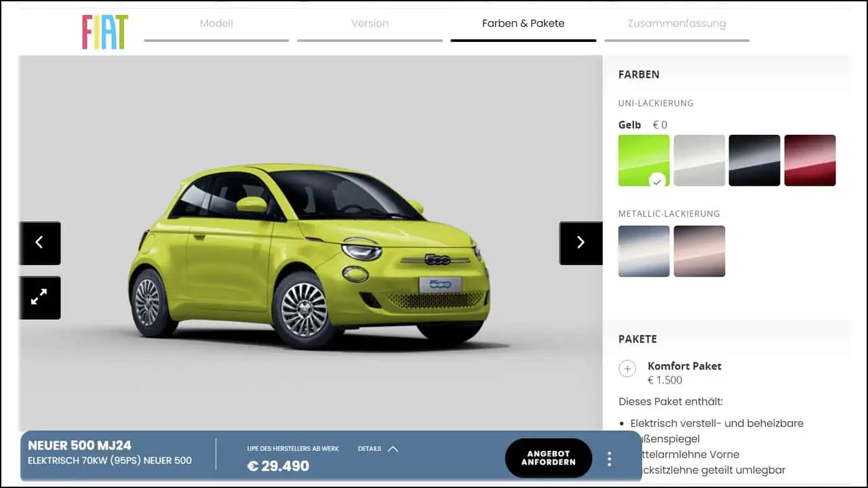Choose the black uni paint swatch
Viewport: 868px width, 488px height.
coord(755,160)
